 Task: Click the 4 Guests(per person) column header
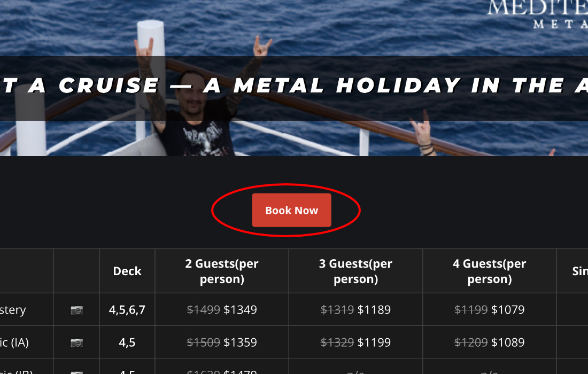pyautogui.click(x=489, y=271)
